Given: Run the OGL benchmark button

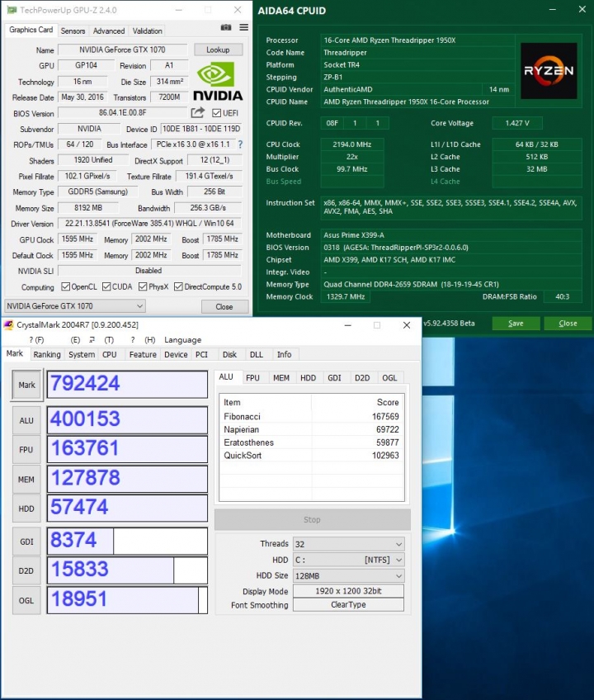Looking at the screenshot, I should (x=26, y=600).
